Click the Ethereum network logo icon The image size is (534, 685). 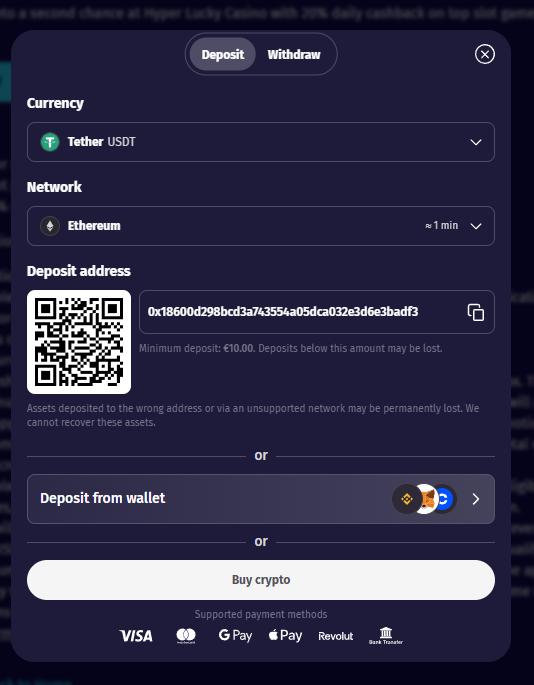tap(50, 226)
